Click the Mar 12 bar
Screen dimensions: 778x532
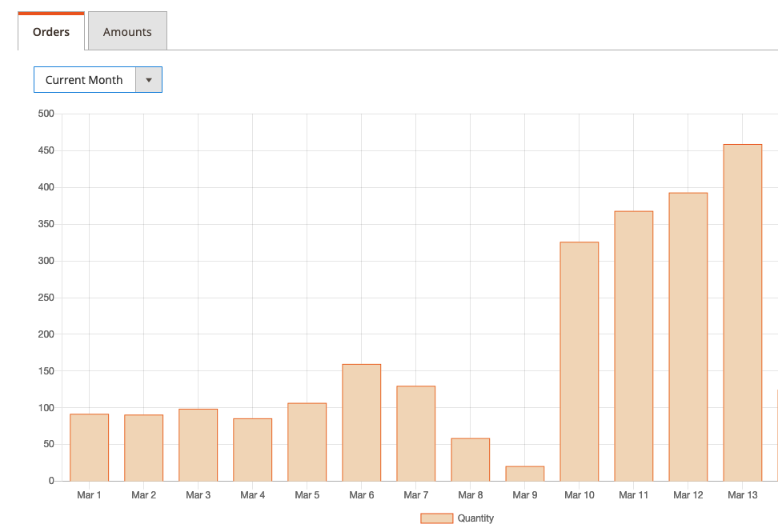pos(688,337)
